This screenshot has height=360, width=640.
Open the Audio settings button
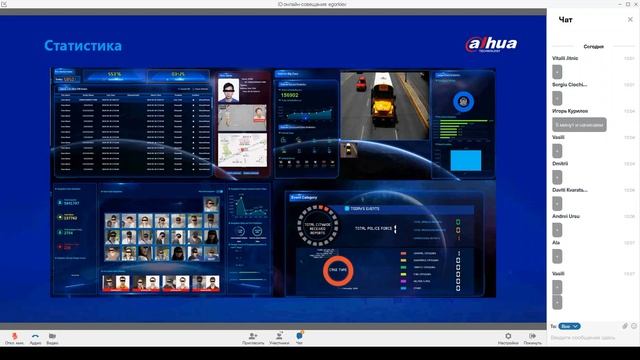tap(36, 338)
